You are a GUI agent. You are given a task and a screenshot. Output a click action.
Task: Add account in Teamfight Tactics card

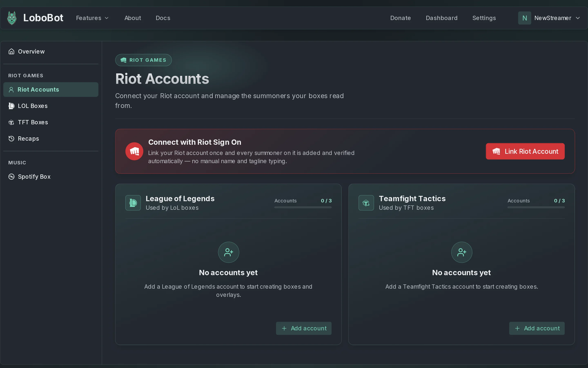(x=537, y=328)
